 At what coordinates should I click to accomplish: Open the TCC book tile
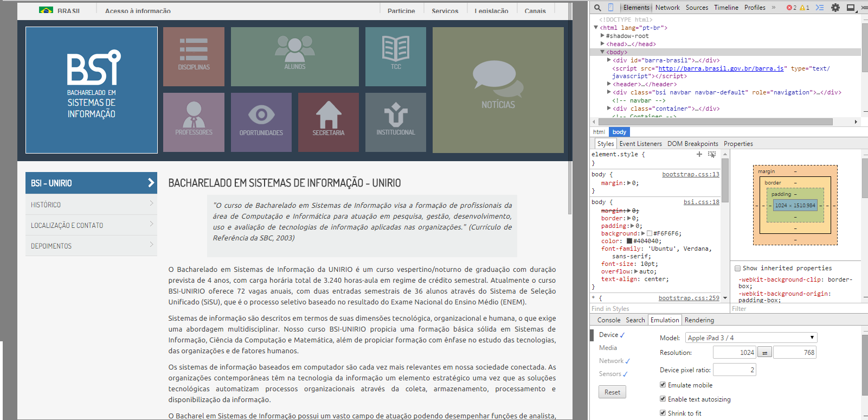point(396,56)
